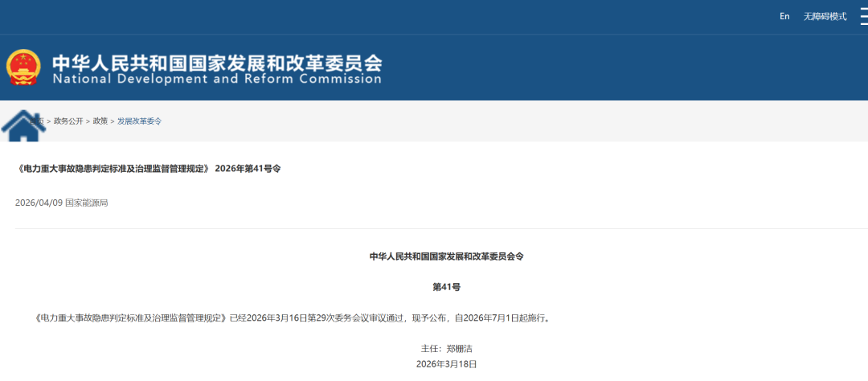Image resolution: width=868 pixels, height=381 pixels.
Task: Open 发展改革委令 breadcrumb link
Action: 140,121
